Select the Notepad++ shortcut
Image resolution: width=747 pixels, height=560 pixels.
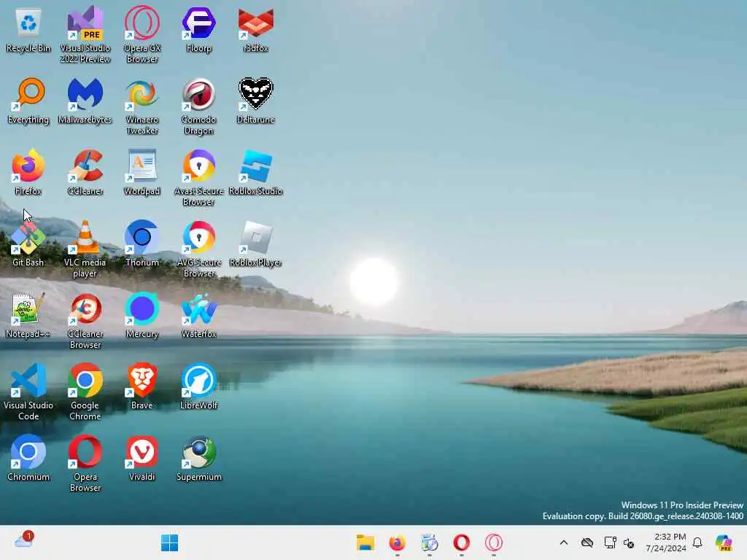pyautogui.click(x=28, y=315)
